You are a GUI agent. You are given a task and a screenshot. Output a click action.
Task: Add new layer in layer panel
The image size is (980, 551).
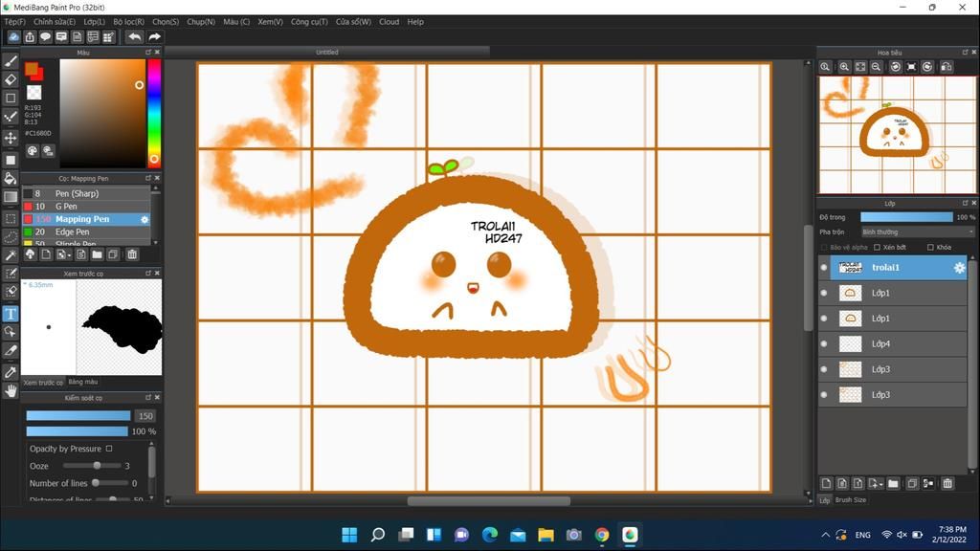[x=826, y=483]
